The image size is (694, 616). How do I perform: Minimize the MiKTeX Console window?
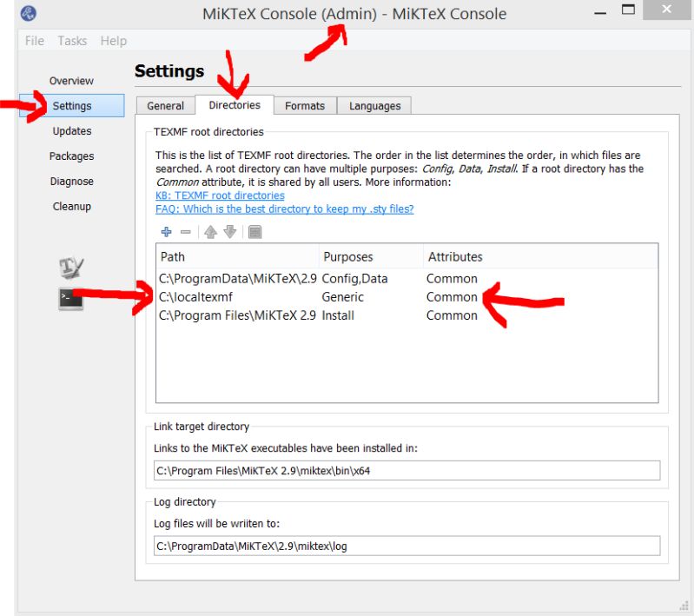point(600,12)
